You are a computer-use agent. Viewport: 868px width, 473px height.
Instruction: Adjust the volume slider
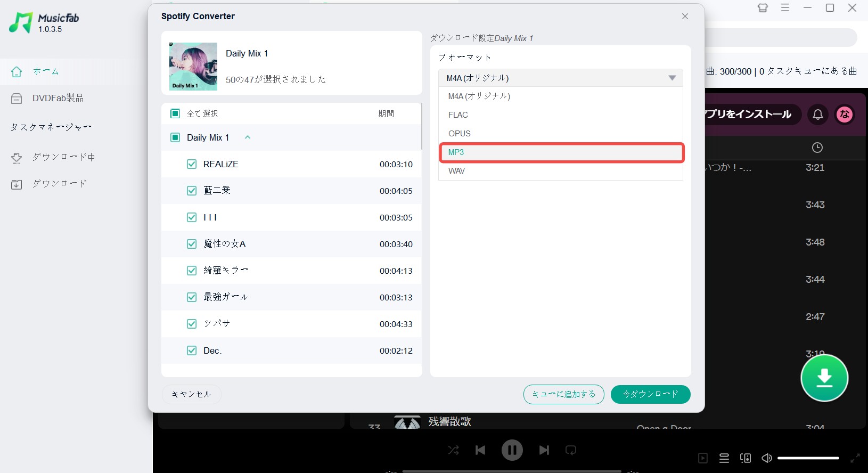pos(808,458)
